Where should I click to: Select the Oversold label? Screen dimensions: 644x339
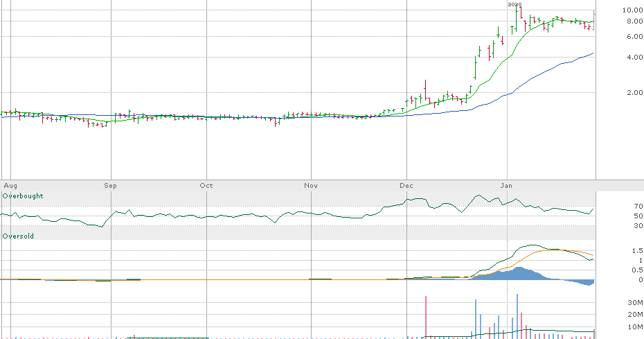18,236
